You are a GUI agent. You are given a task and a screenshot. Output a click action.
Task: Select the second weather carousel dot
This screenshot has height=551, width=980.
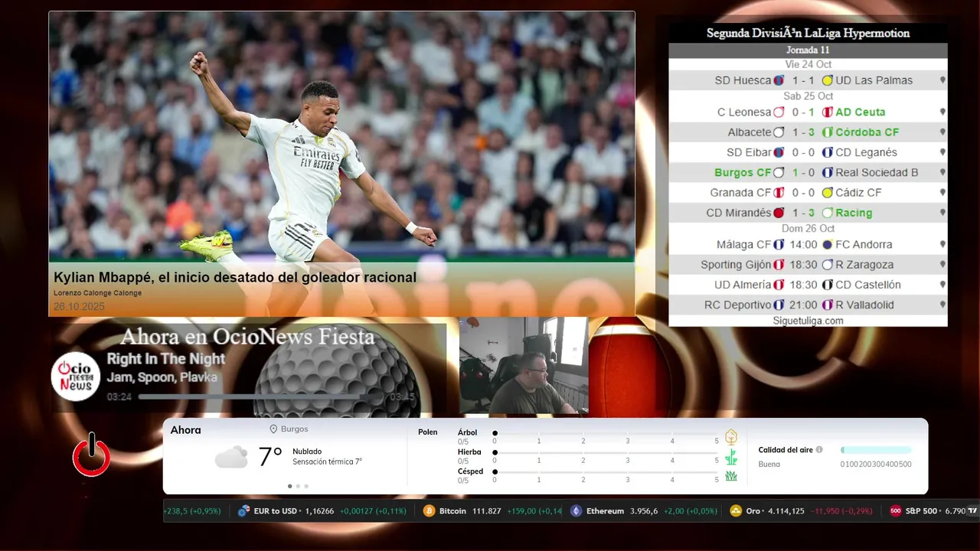tap(298, 486)
